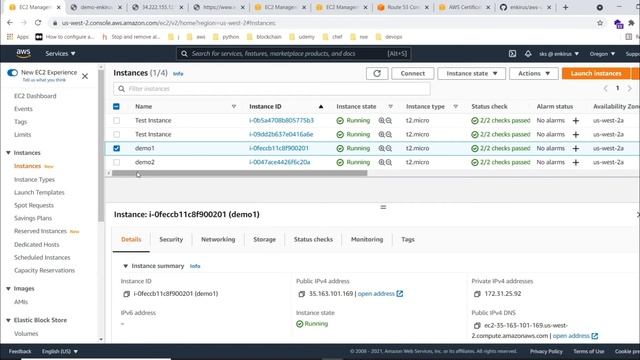Open the Actions dropdown
The width and height of the screenshot is (640, 360).
pyautogui.click(x=534, y=73)
